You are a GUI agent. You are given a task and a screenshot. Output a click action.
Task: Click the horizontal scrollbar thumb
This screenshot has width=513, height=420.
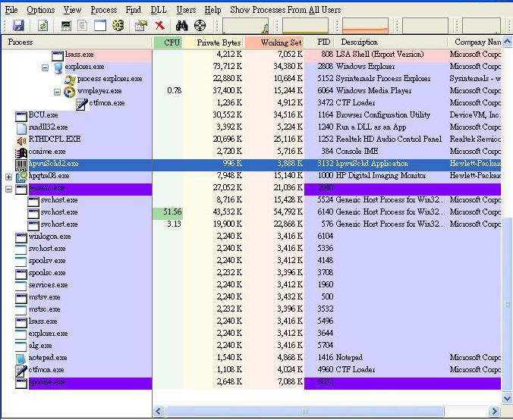[304, 411]
